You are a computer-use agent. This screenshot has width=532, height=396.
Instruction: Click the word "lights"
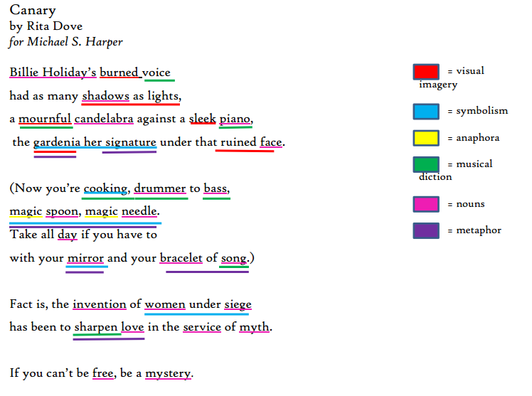pos(163,96)
